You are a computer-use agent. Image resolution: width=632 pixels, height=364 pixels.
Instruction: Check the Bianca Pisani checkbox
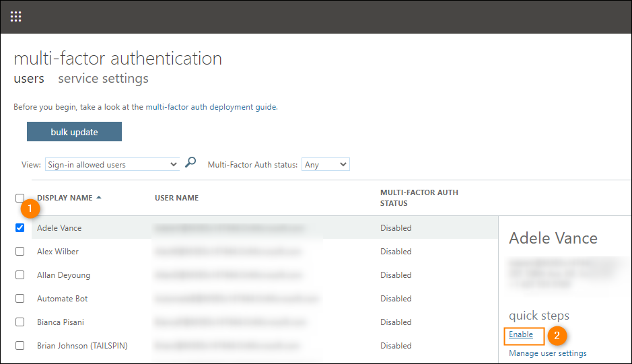(20, 322)
